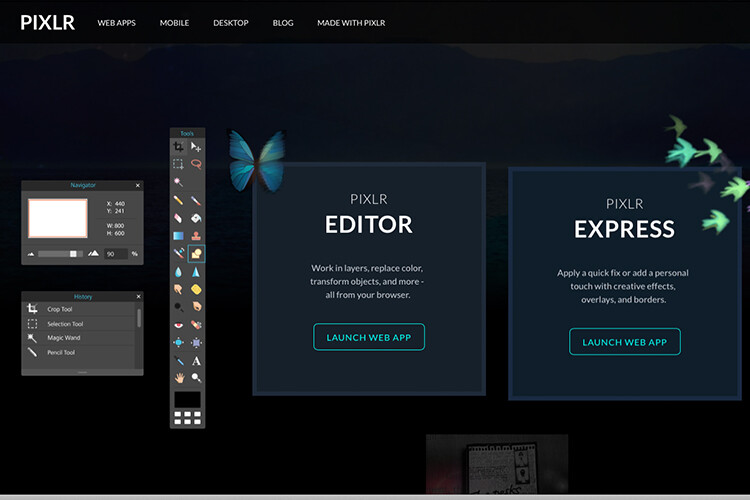Open the DESKTOP menu item
This screenshot has width=750, height=500.
(231, 22)
